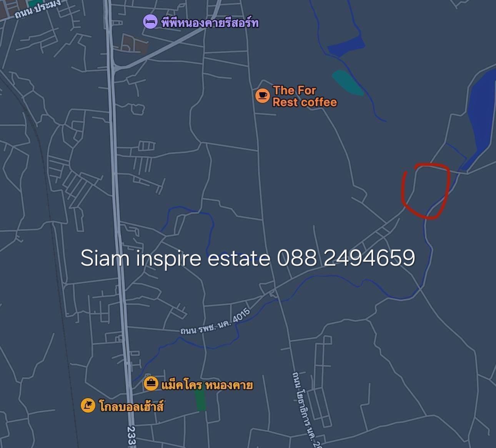This screenshot has height=448, width=496.
Task: Click the purple hotel bed icon
Action: (x=150, y=22)
